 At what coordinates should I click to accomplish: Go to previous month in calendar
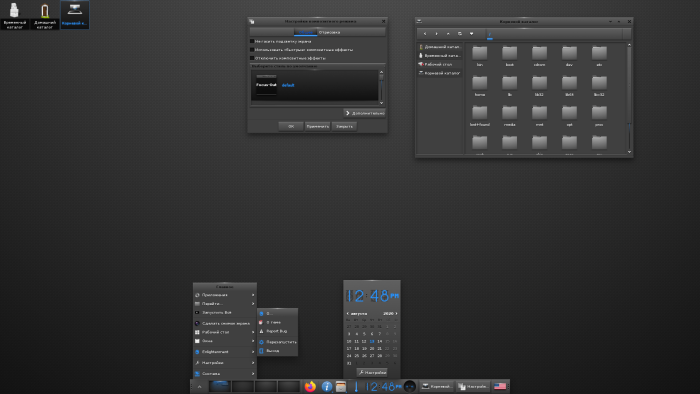[348, 313]
